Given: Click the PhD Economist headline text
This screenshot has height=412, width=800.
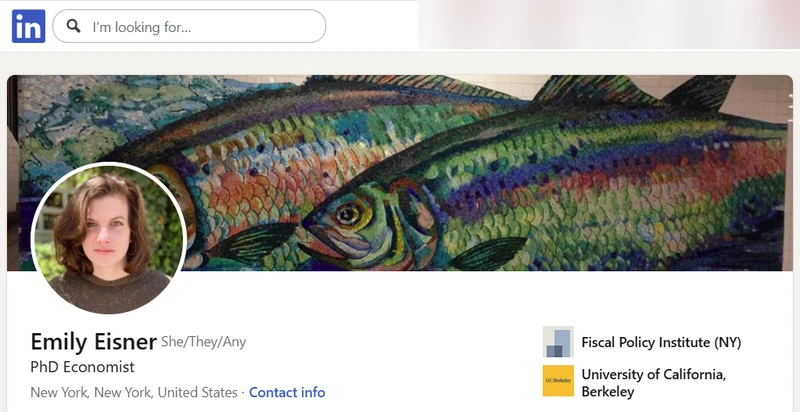Looking at the screenshot, I should click(x=83, y=367).
